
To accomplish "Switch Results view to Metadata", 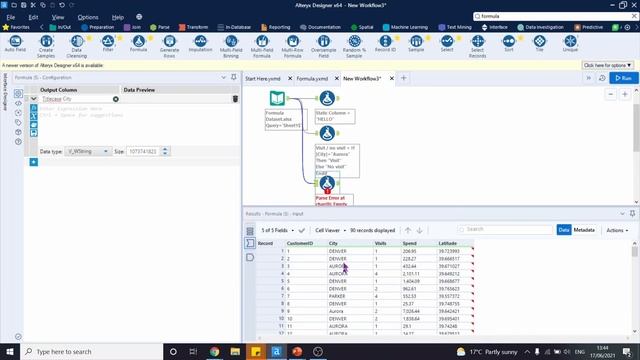I will coord(584,230).
